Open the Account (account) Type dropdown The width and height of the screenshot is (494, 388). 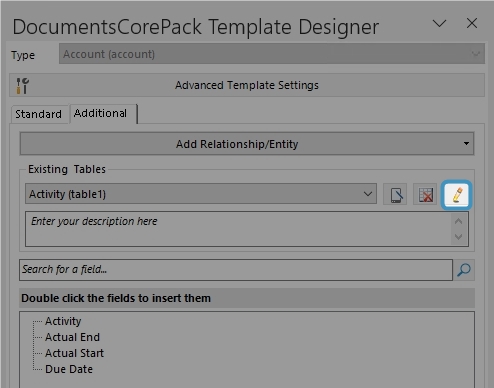click(x=272, y=54)
